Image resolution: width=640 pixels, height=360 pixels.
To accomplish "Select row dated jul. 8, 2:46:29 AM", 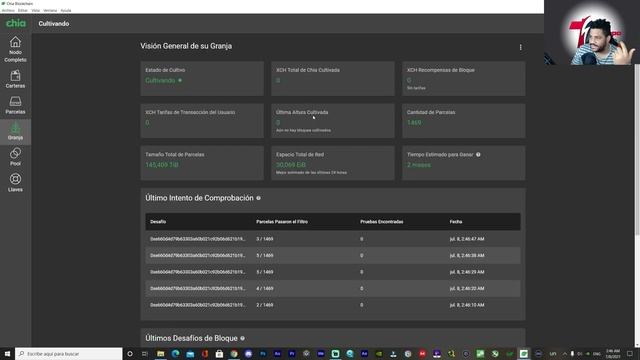I will [x=333, y=272].
